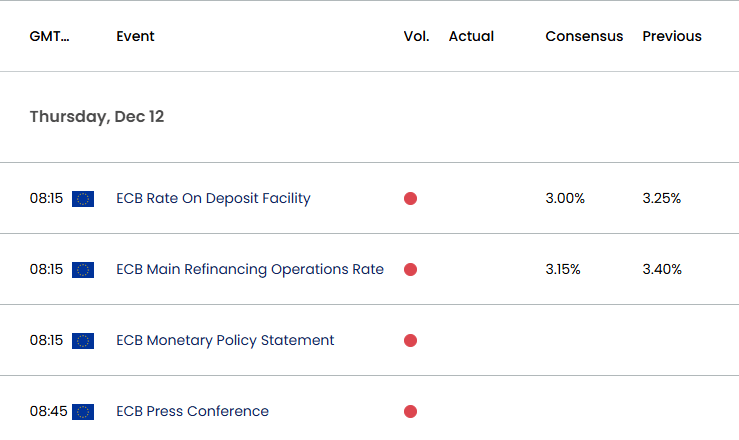Screen dimensions: 739x440
Task: Click the 3.00% consensus value
Action: (x=565, y=198)
